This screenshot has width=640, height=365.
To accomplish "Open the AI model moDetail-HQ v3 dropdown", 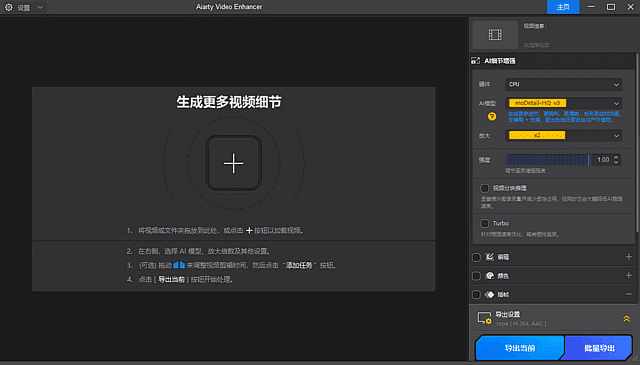I will pos(563,103).
